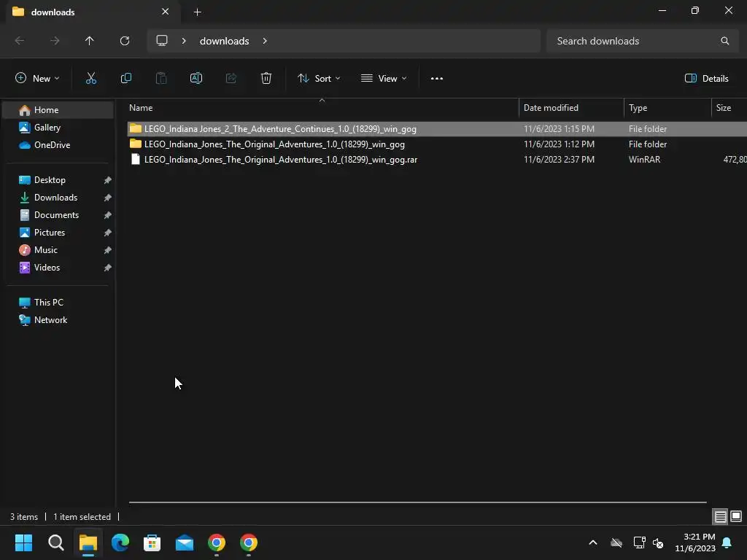Expand chevron before downloads in address bar
This screenshot has width=747, height=560.
[184, 41]
